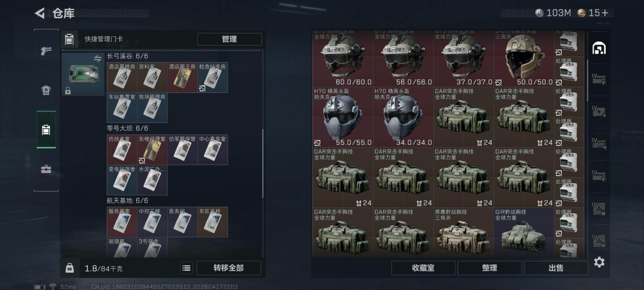Go back using the 仓库 arrow
The image size is (644, 290).
40,13
